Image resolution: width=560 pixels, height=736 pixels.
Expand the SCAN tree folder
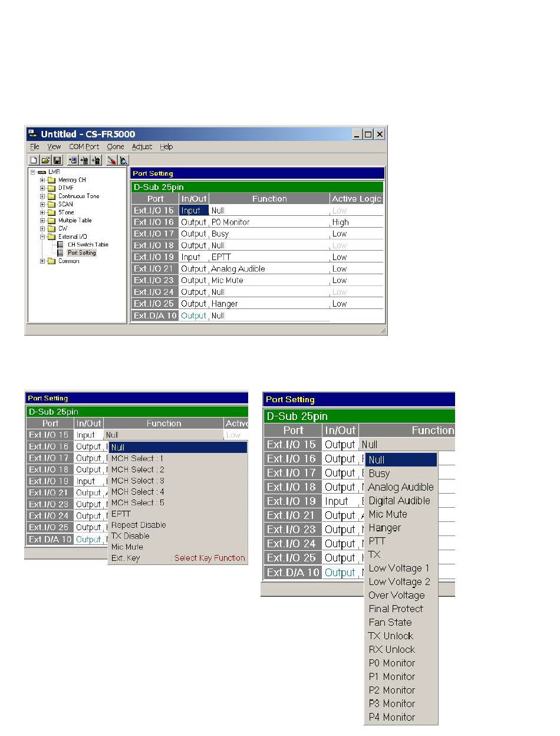42,204
